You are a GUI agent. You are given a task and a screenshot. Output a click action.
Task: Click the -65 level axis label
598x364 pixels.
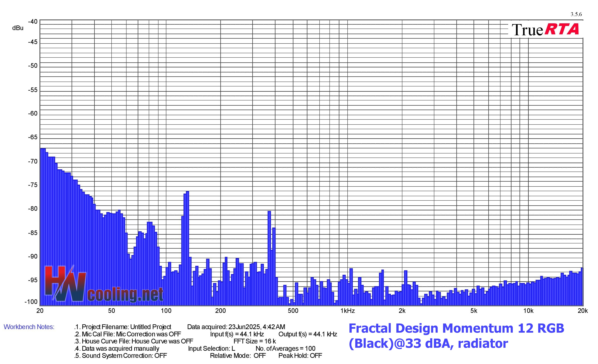coord(33,137)
